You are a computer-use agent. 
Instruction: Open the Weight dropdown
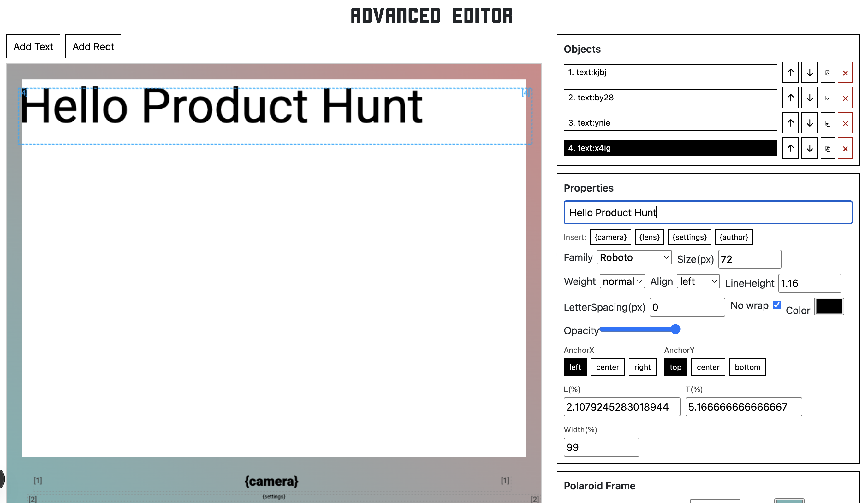622,281
